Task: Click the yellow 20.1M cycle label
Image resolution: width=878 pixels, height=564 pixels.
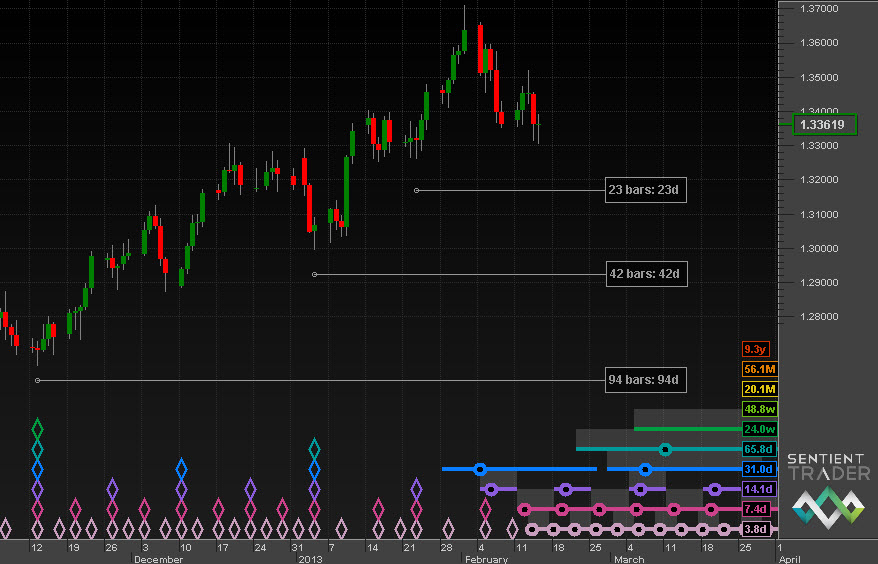Action: (758, 389)
